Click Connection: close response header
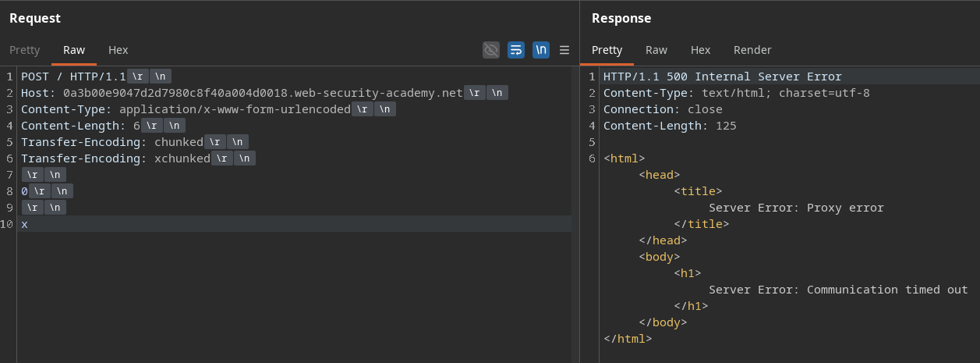 [663, 109]
